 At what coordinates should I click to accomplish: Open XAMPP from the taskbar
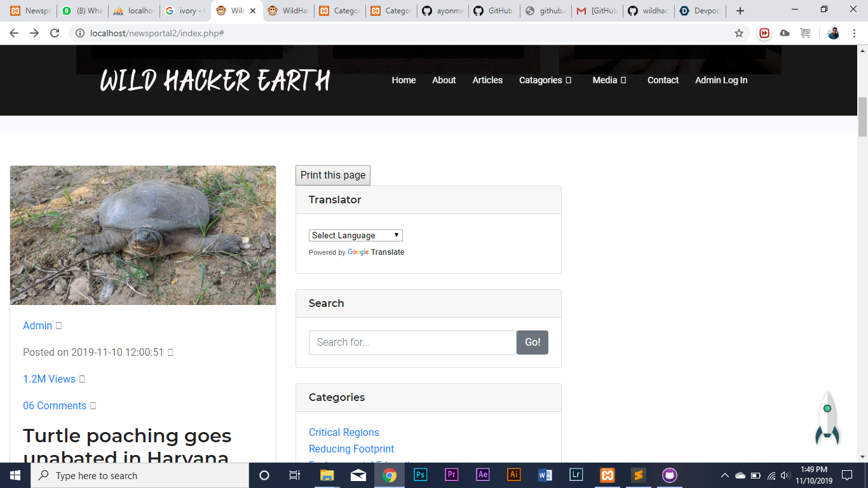(x=607, y=475)
